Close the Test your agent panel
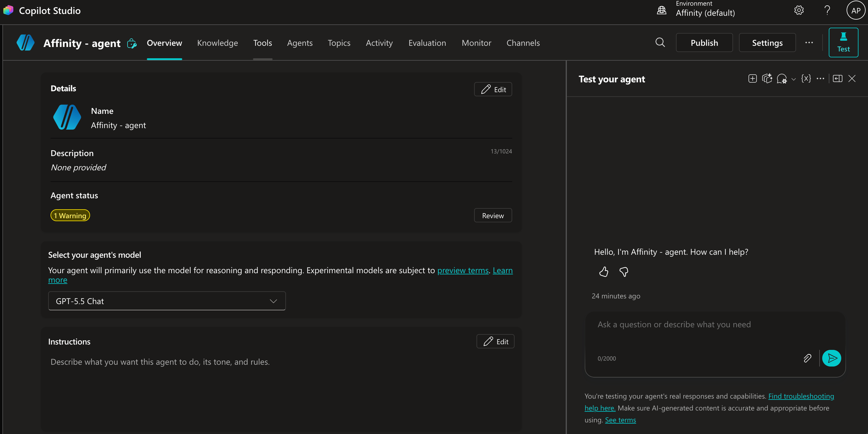Image resolution: width=868 pixels, height=434 pixels. click(x=852, y=79)
